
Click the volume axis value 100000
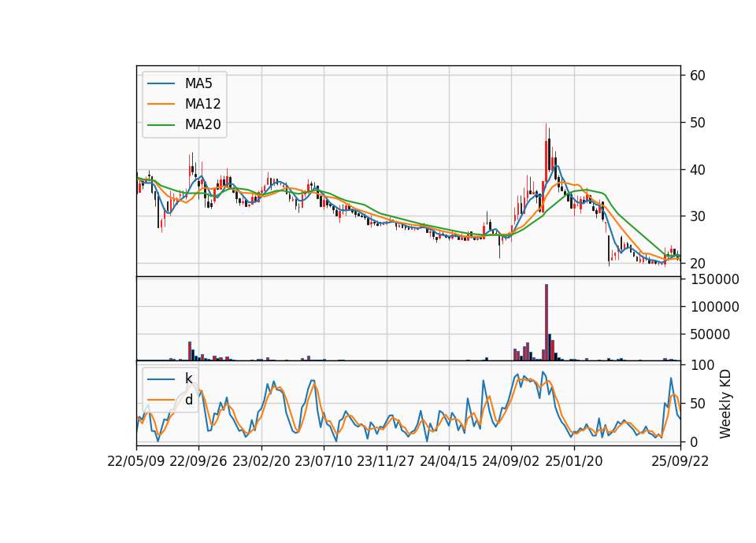pos(715,307)
